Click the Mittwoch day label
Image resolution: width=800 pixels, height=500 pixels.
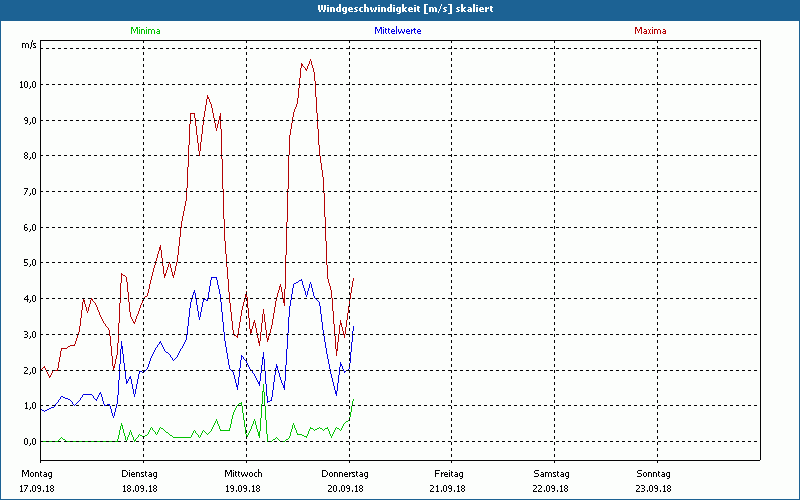[243, 474]
